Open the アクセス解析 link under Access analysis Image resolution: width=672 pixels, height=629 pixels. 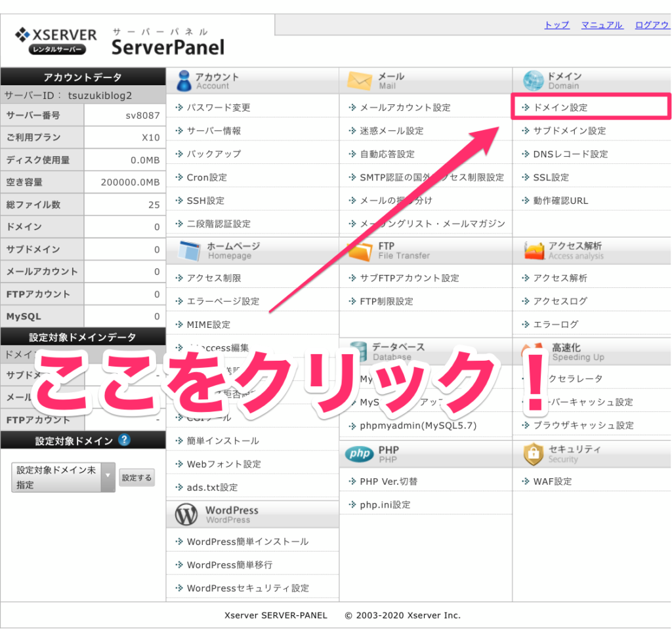pos(560,278)
